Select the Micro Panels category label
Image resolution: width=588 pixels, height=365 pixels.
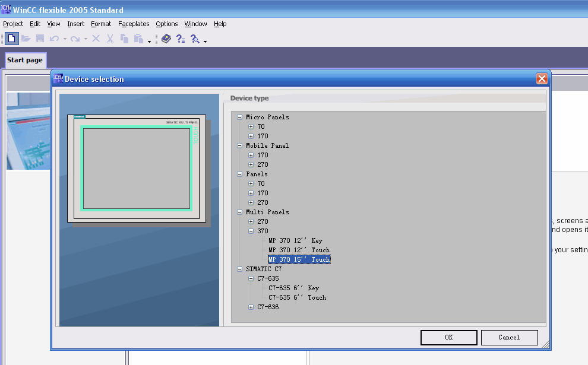(x=267, y=117)
